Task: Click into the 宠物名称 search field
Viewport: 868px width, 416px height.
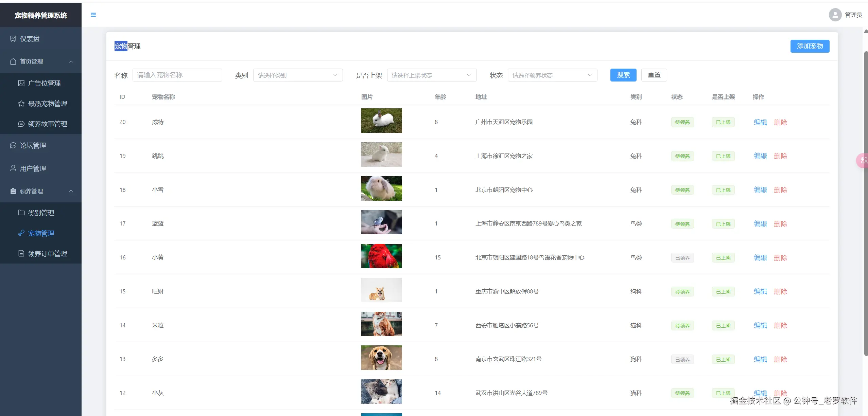Action: pyautogui.click(x=177, y=75)
